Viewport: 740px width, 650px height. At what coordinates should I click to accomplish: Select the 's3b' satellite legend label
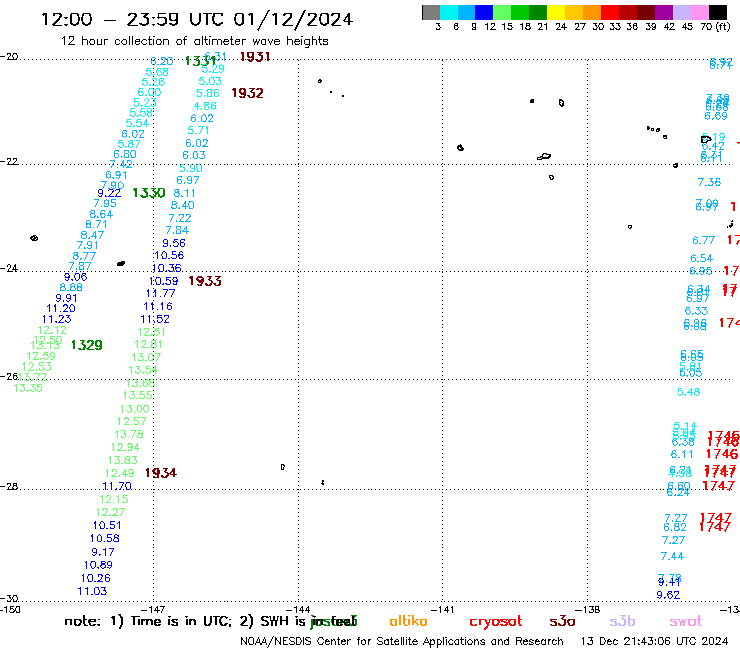click(622, 621)
